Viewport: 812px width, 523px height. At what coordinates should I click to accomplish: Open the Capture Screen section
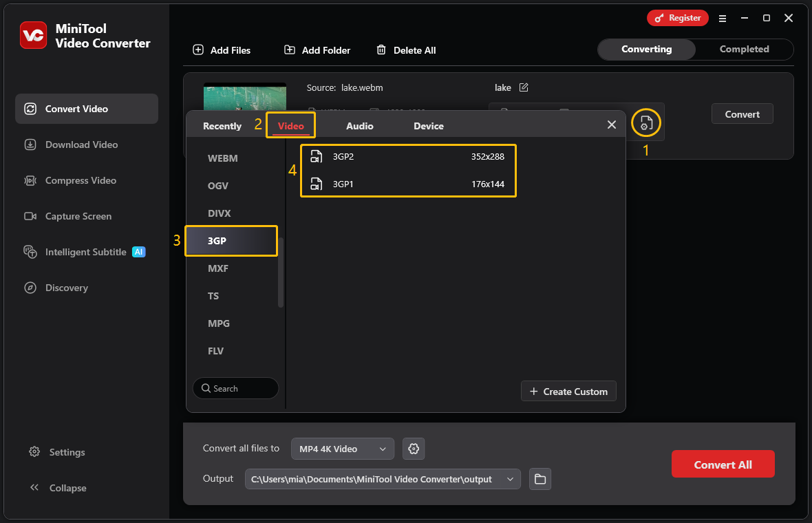87,216
